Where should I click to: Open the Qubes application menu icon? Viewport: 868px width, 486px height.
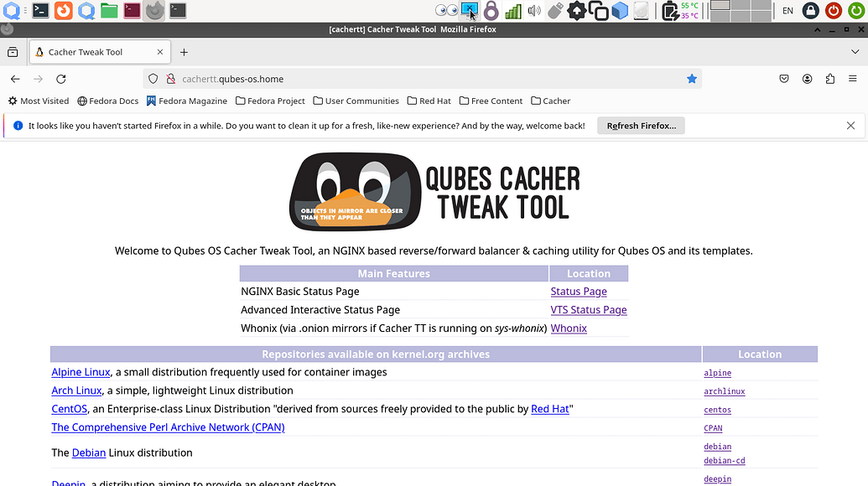11,11
